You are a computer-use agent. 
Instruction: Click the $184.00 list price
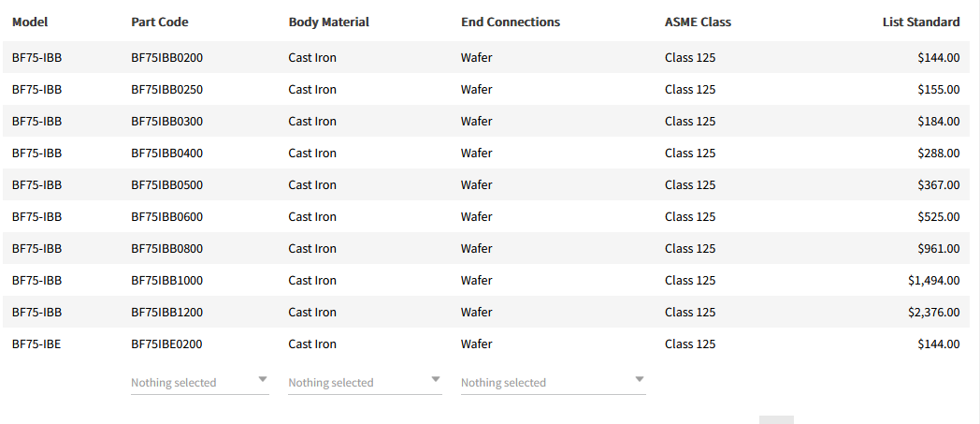click(x=938, y=122)
